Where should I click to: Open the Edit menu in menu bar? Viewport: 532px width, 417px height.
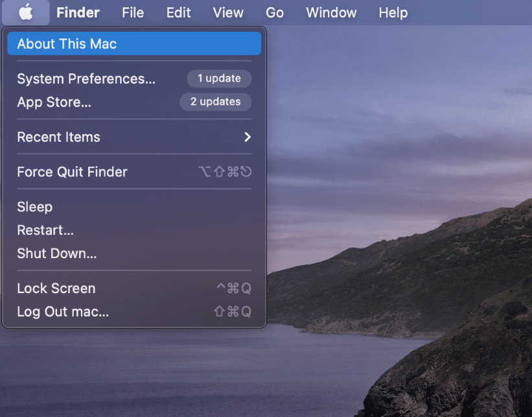click(x=178, y=12)
